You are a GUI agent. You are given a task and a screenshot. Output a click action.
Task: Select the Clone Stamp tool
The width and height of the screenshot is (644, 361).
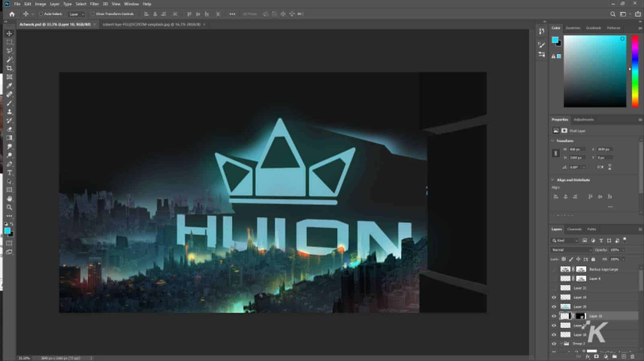click(9, 111)
